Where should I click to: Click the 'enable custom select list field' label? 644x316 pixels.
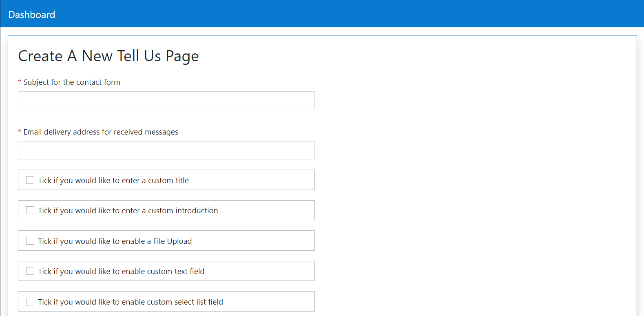(131, 302)
